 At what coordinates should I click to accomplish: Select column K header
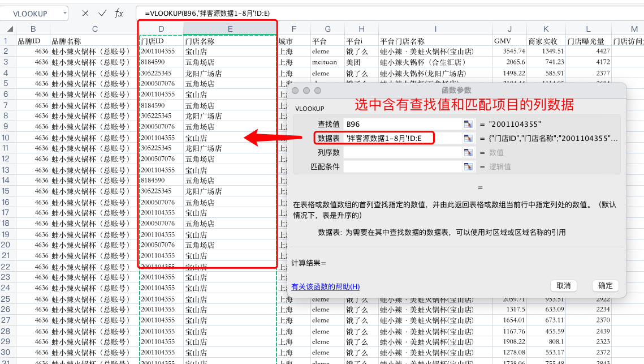[546, 29]
